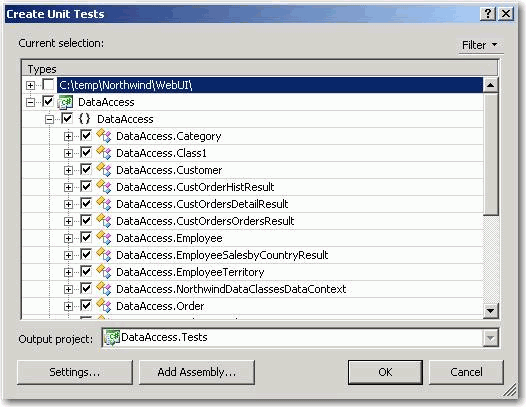Viewport: 526px width, 407px height.
Task: Expand the C:\temp\Northwind\WebUI\ tree node
Action: click(x=30, y=85)
